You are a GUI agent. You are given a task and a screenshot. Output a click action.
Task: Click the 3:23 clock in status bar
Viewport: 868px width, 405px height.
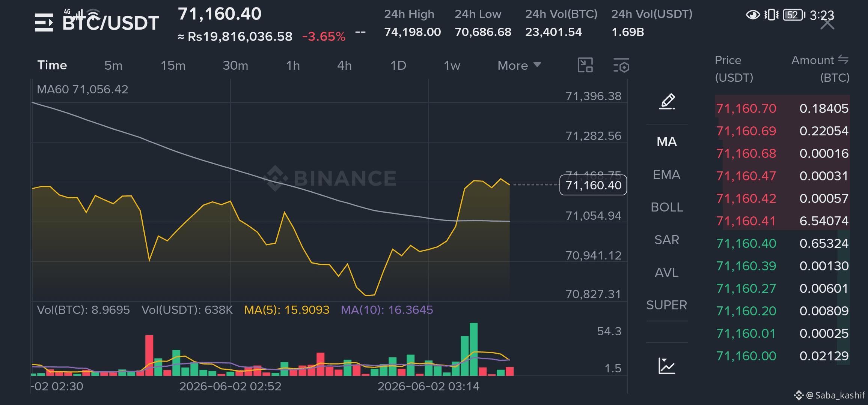822,15
